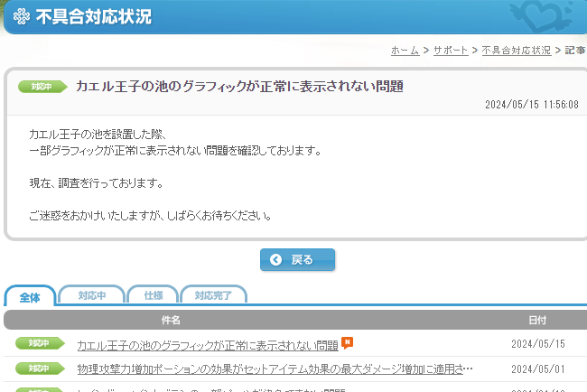
Task: Open the ホーム breadcrumb link
Action: pyautogui.click(x=405, y=51)
